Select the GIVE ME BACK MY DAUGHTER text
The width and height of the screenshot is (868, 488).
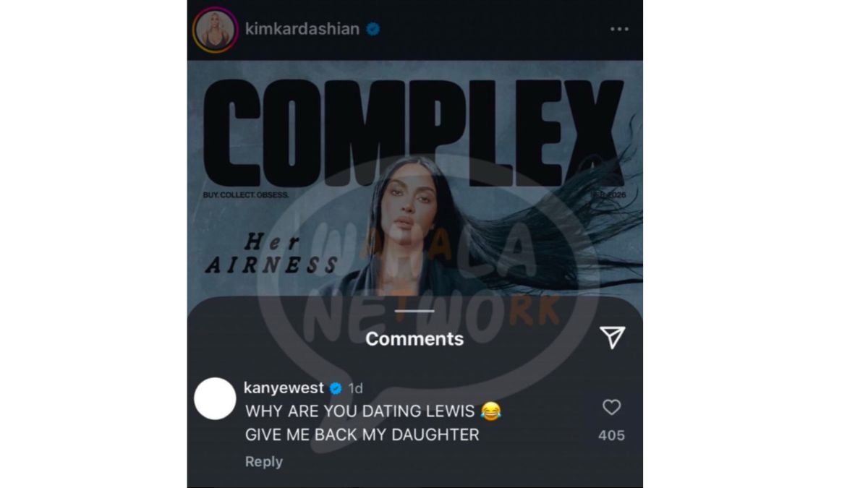point(362,435)
